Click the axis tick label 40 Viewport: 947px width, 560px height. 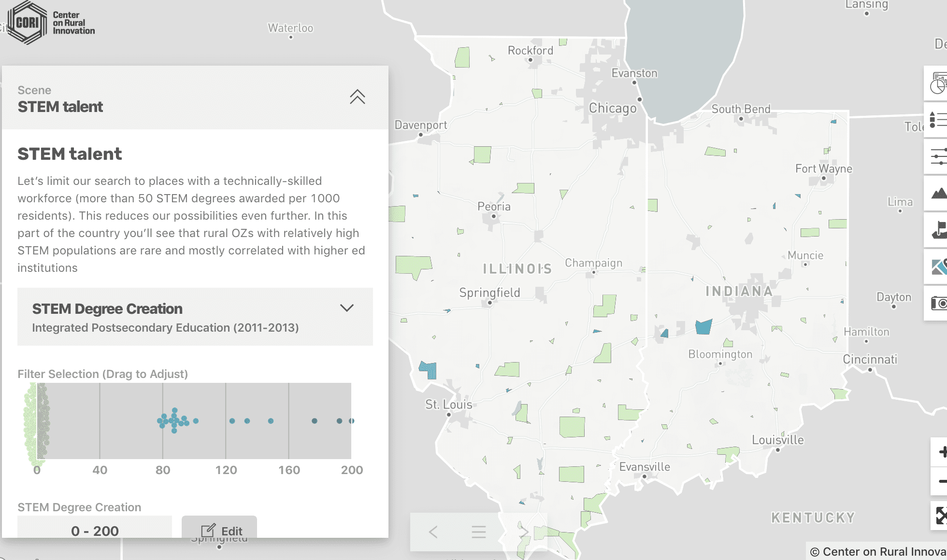pyautogui.click(x=100, y=470)
